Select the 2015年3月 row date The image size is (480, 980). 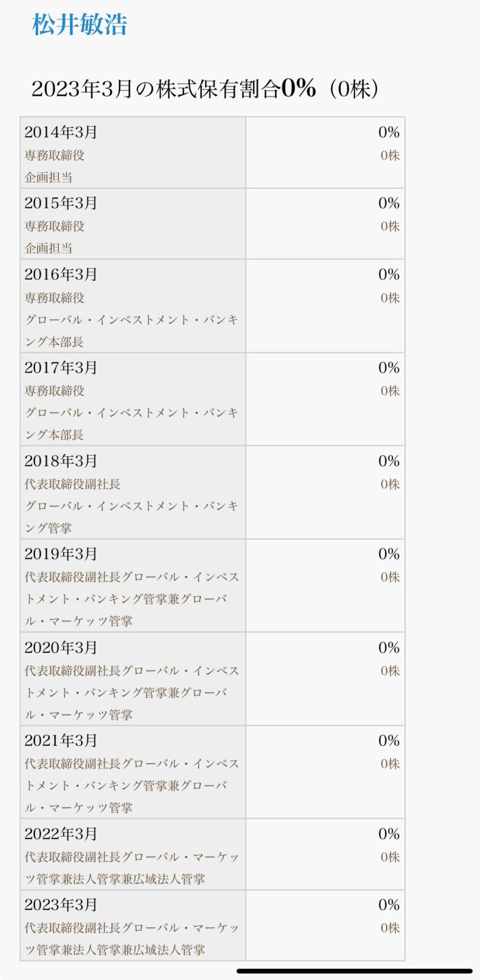pyautogui.click(x=61, y=204)
